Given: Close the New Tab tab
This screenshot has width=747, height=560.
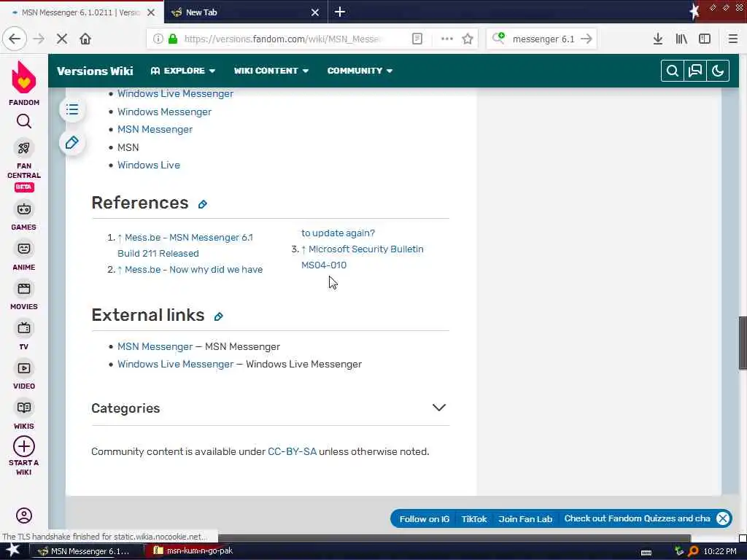Looking at the screenshot, I should point(315,12).
